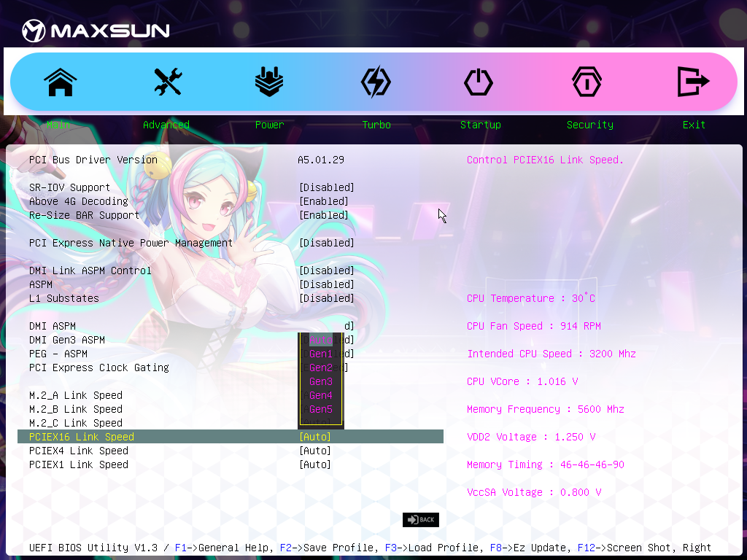Click the PCI Bus Driver Version label

coord(93,160)
